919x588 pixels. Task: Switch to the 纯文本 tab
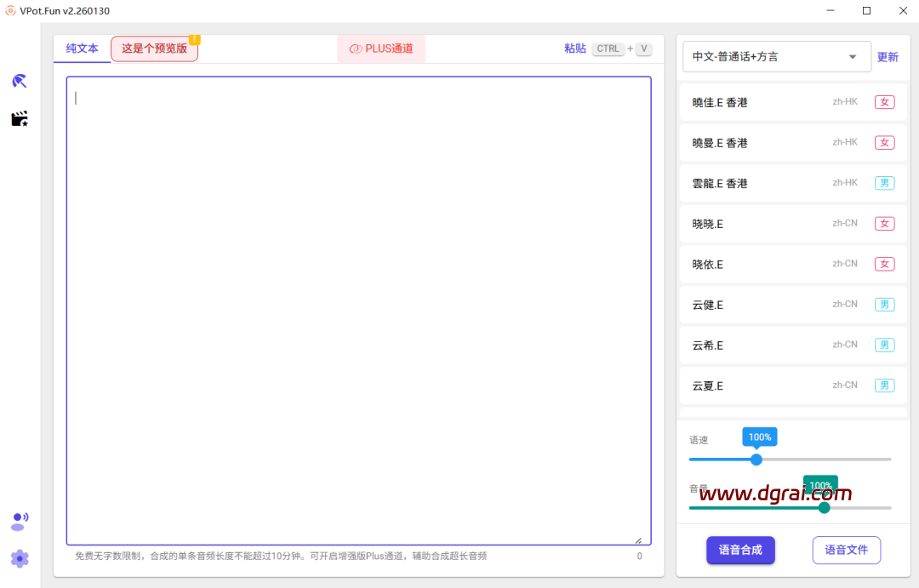click(83, 49)
